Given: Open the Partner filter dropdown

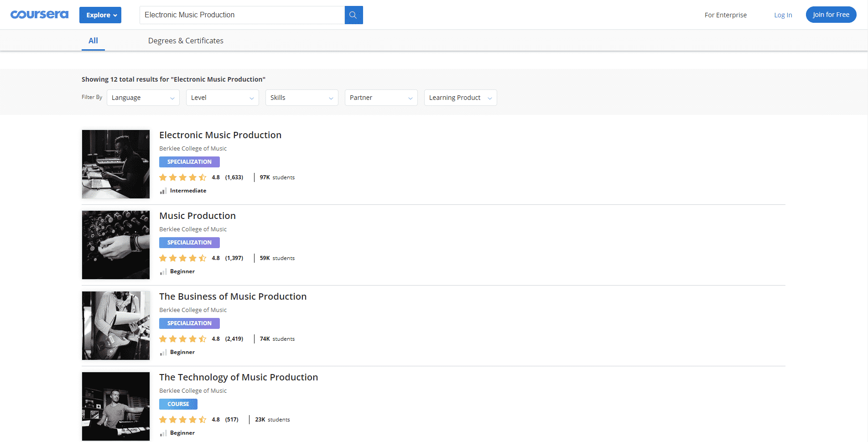Looking at the screenshot, I should point(381,98).
